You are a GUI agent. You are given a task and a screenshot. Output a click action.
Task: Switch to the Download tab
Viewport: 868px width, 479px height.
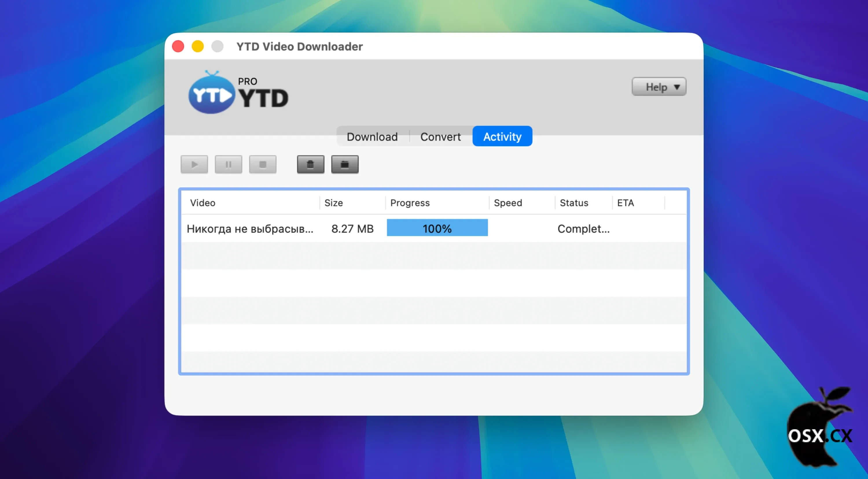372,137
